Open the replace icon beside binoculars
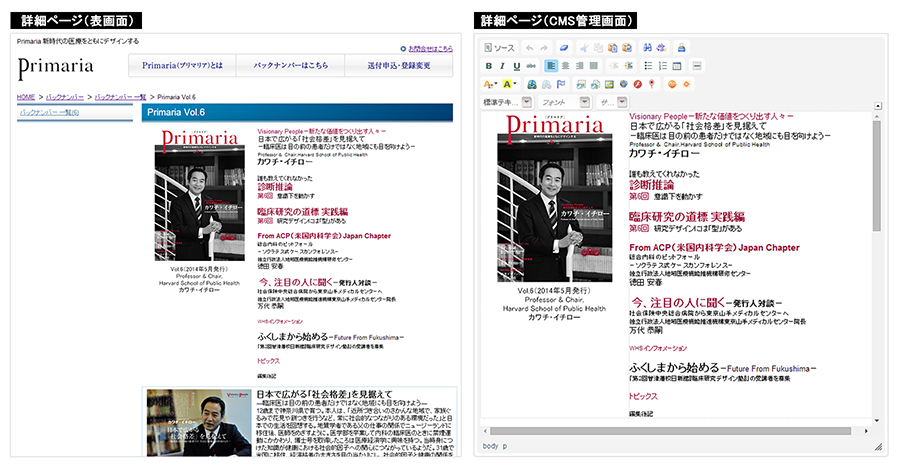 pos(661,48)
